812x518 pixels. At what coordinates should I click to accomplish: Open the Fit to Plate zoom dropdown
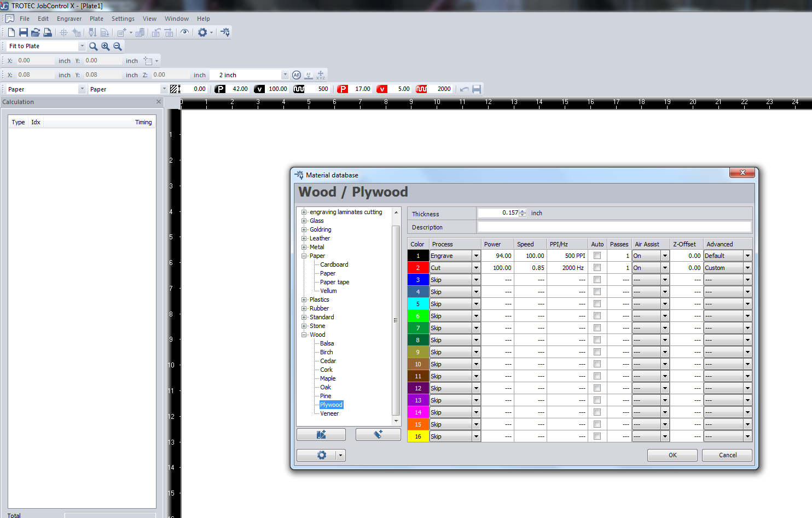[82, 47]
